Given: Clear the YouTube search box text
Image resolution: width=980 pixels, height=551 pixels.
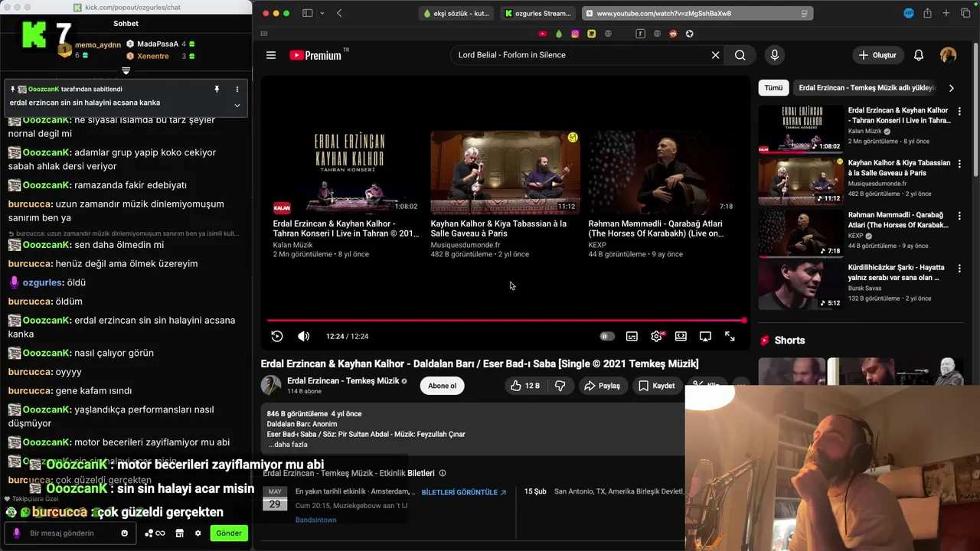Looking at the screenshot, I should click(x=715, y=55).
